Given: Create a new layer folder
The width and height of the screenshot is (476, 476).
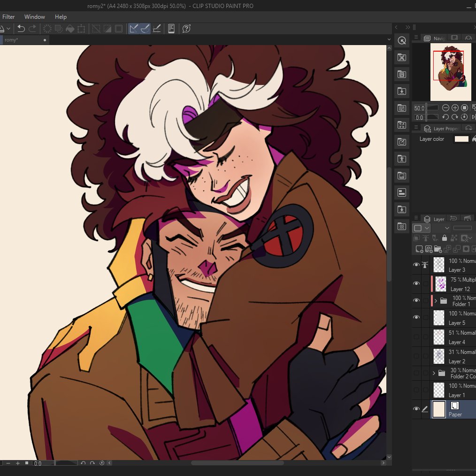Looking at the screenshot, I should (x=438, y=249).
